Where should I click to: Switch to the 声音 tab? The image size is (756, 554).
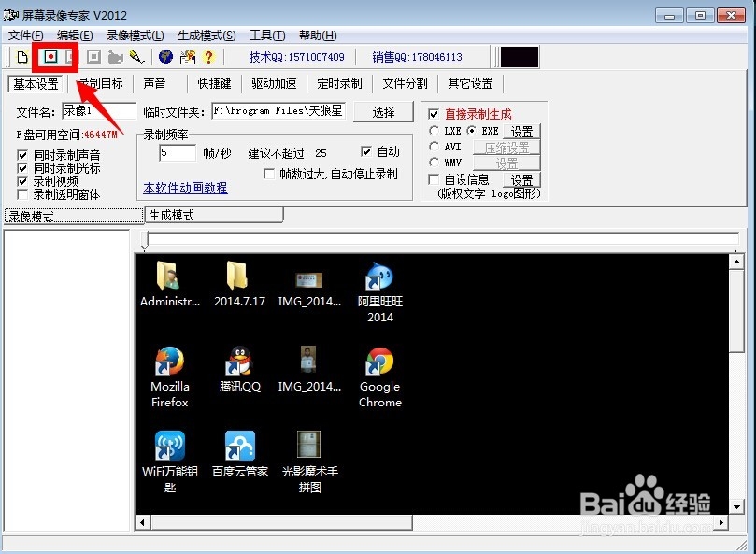click(154, 83)
